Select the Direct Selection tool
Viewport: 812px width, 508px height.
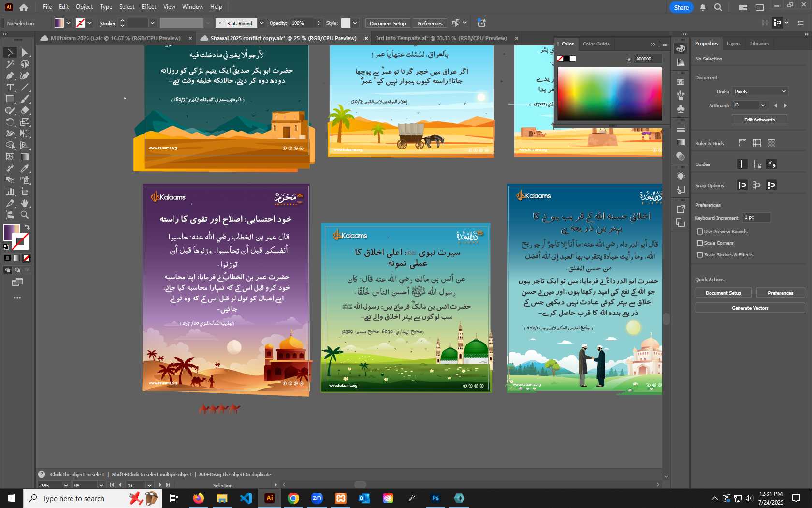coord(25,52)
